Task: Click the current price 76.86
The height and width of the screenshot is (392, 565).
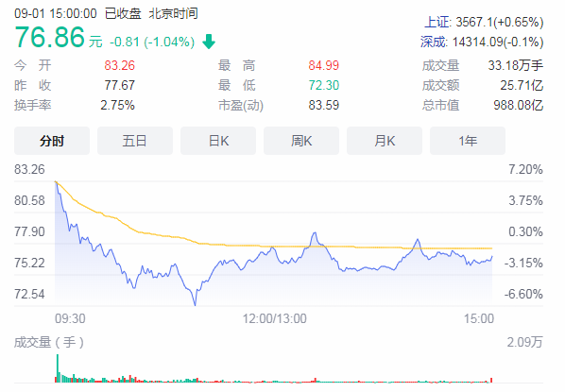Action: tap(50, 37)
